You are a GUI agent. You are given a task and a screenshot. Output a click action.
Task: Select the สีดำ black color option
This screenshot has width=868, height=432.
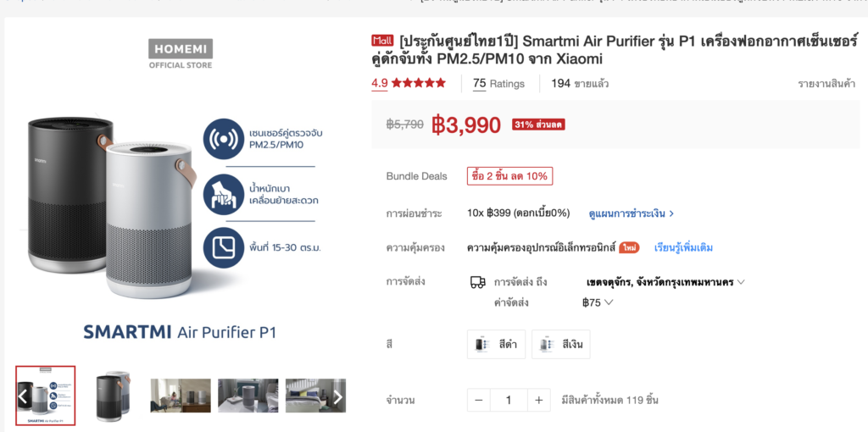click(496, 344)
